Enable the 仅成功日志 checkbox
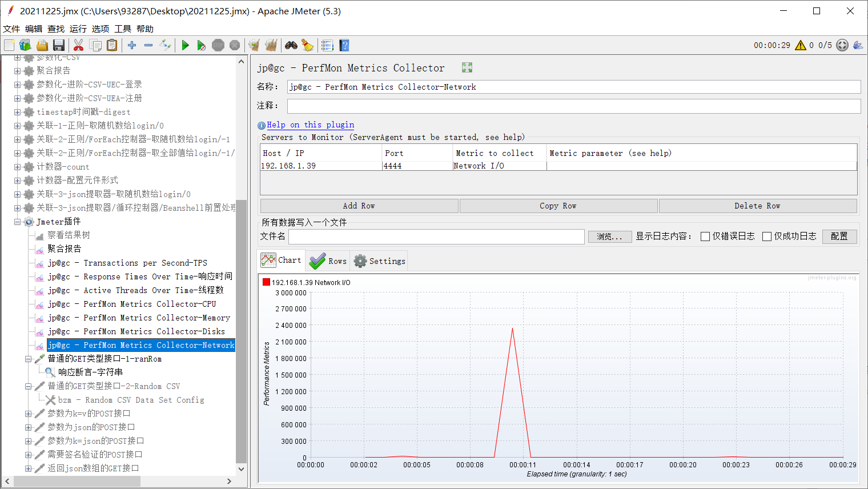Screen dimensions: 868x489 tap(767, 237)
